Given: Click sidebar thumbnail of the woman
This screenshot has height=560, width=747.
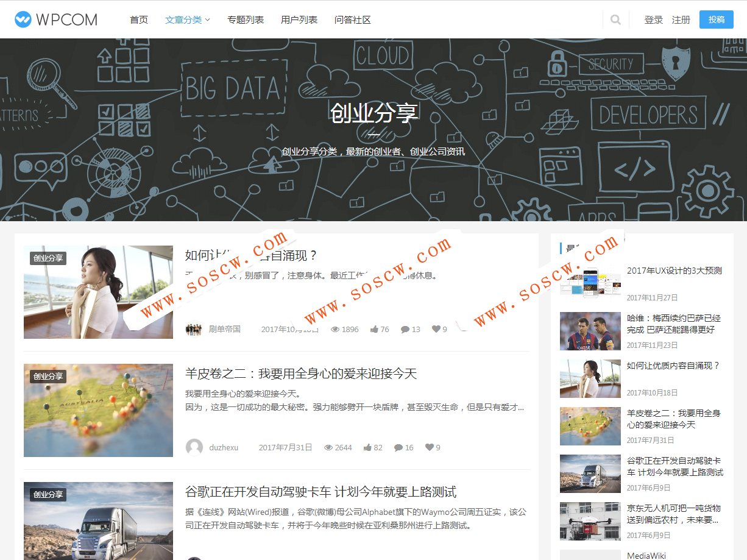Looking at the screenshot, I should click(x=590, y=378).
